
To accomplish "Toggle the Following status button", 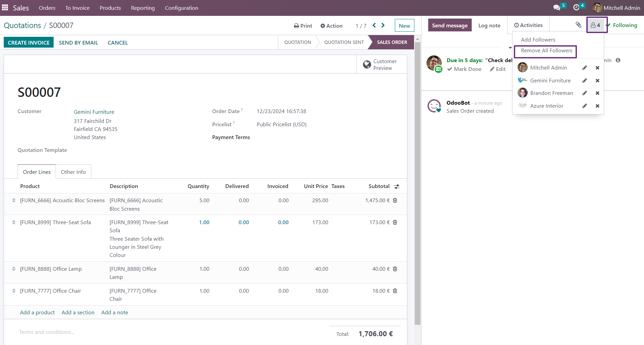I will [622, 25].
